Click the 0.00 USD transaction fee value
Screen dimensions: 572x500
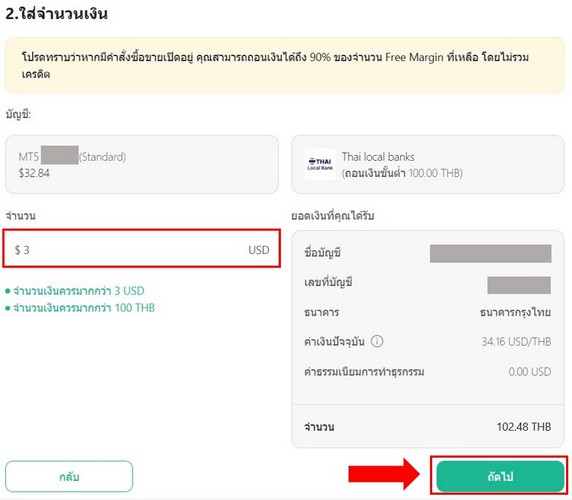[530, 372]
